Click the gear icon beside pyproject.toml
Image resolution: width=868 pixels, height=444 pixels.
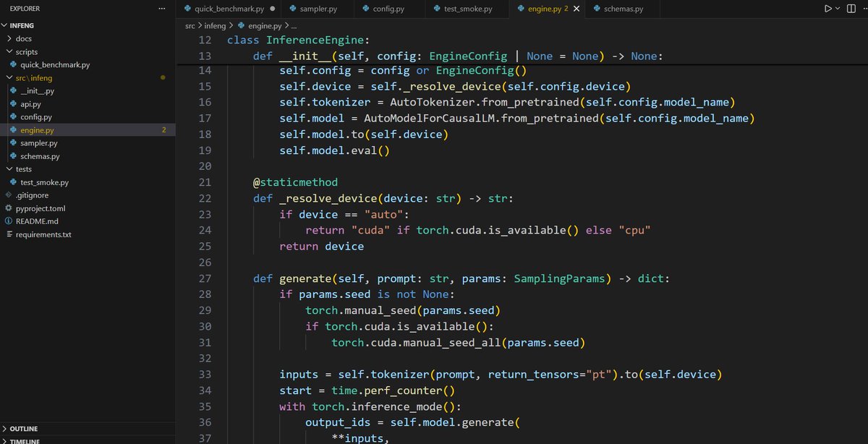coord(9,208)
